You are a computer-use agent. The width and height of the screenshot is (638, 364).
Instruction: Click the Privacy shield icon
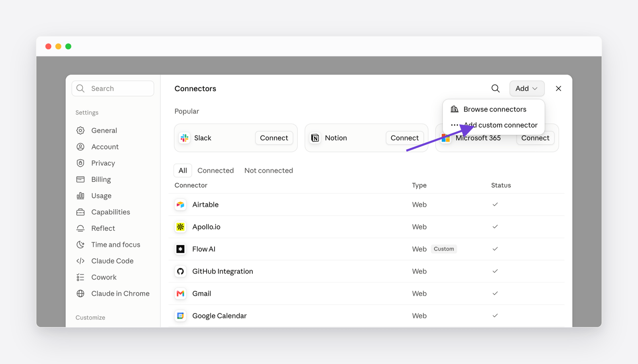81,163
